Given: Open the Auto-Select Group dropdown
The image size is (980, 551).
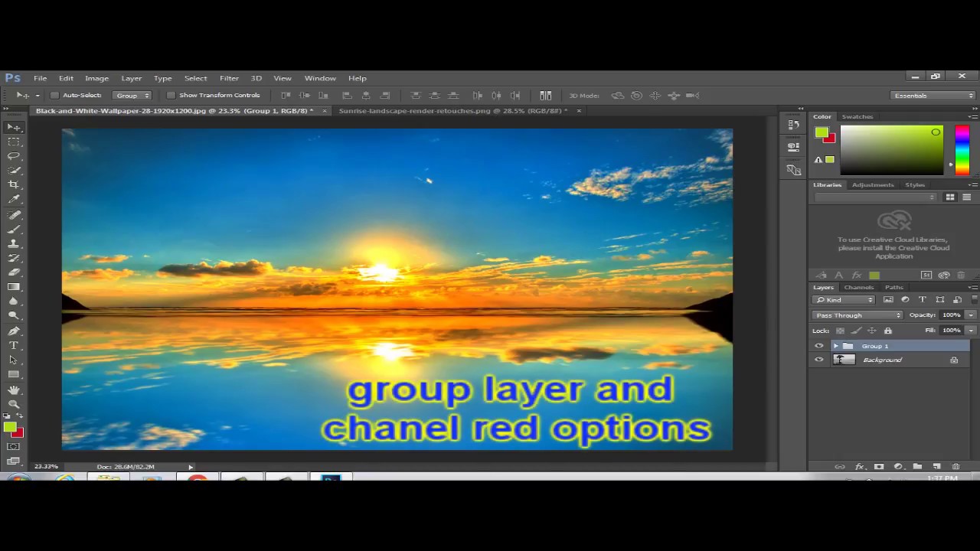Looking at the screenshot, I should (132, 96).
